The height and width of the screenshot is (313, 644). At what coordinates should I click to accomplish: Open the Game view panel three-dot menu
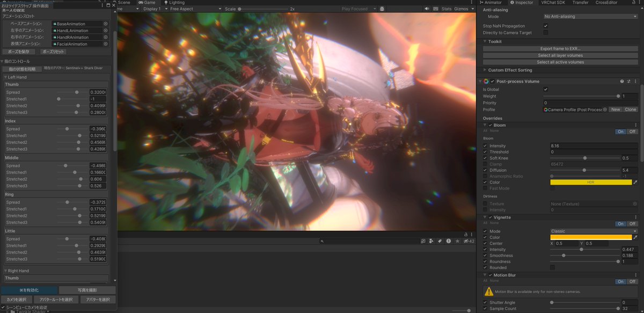pyautogui.click(x=473, y=3)
